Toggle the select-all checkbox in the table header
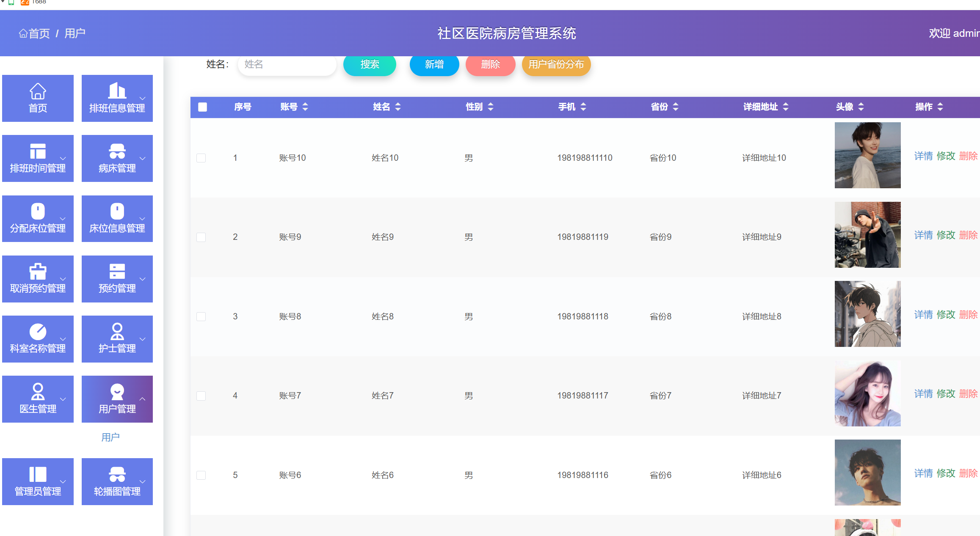The height and width of the screenshot is (536, 980). [x=202, y=107]
